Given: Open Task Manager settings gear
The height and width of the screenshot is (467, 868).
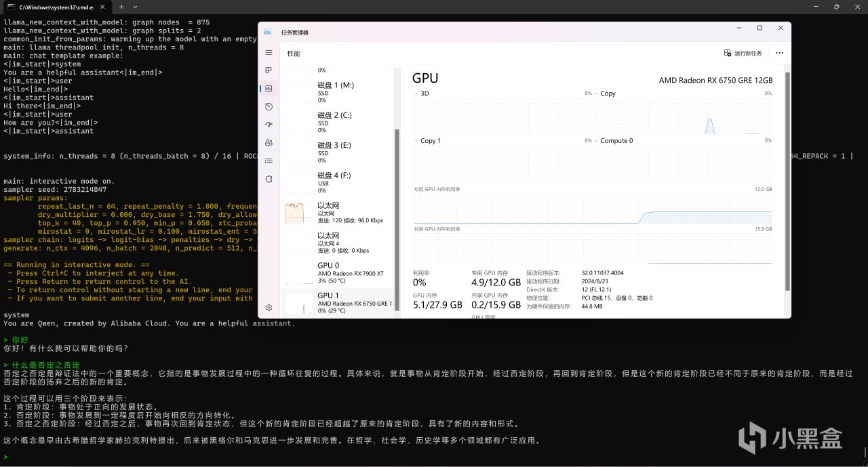Looking at the screenshot, I should click(x=269, y=308).
